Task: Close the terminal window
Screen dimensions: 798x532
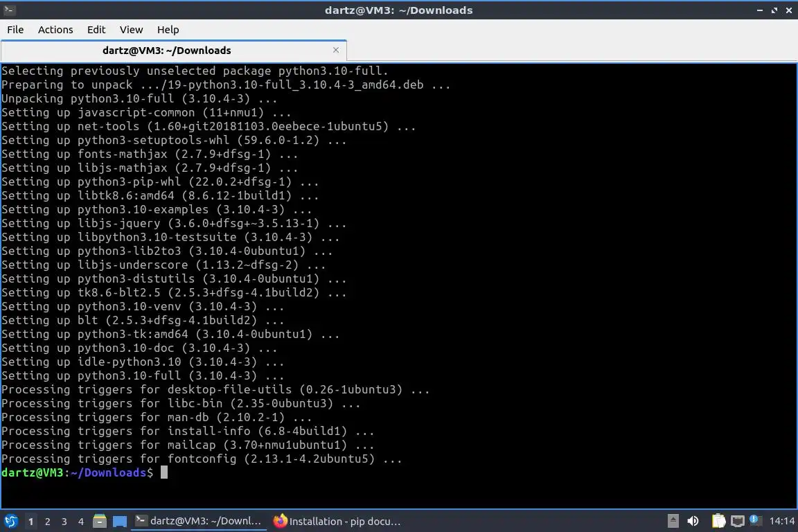Action: 789,10
